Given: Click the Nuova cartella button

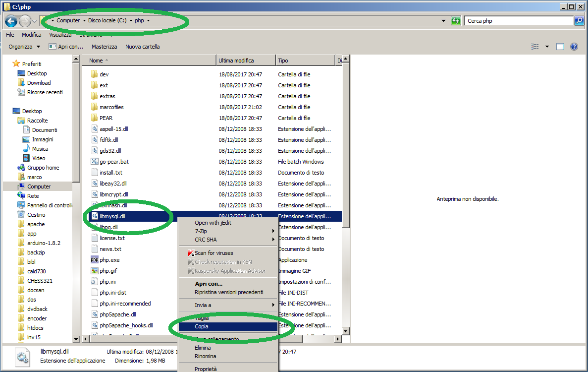Looking at the screenshot, I should click(142, 47).
